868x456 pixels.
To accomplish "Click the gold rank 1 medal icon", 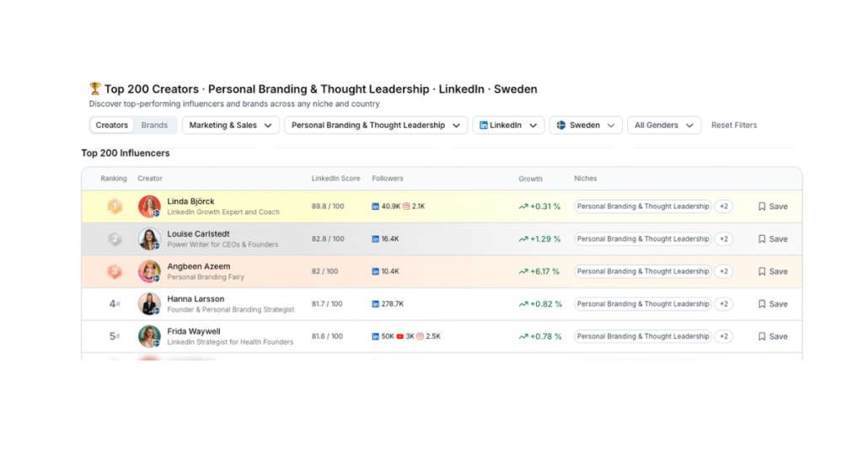I will tap(115, 207).
